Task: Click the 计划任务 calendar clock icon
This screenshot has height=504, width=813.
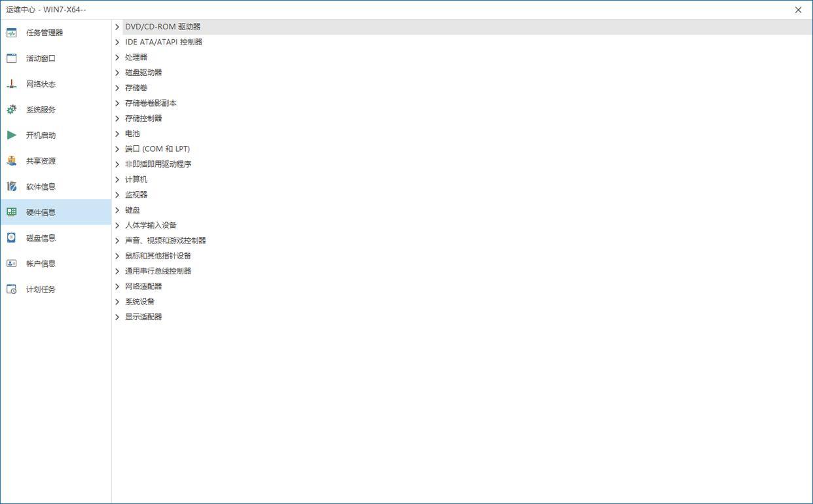Action: pos(11,289)
